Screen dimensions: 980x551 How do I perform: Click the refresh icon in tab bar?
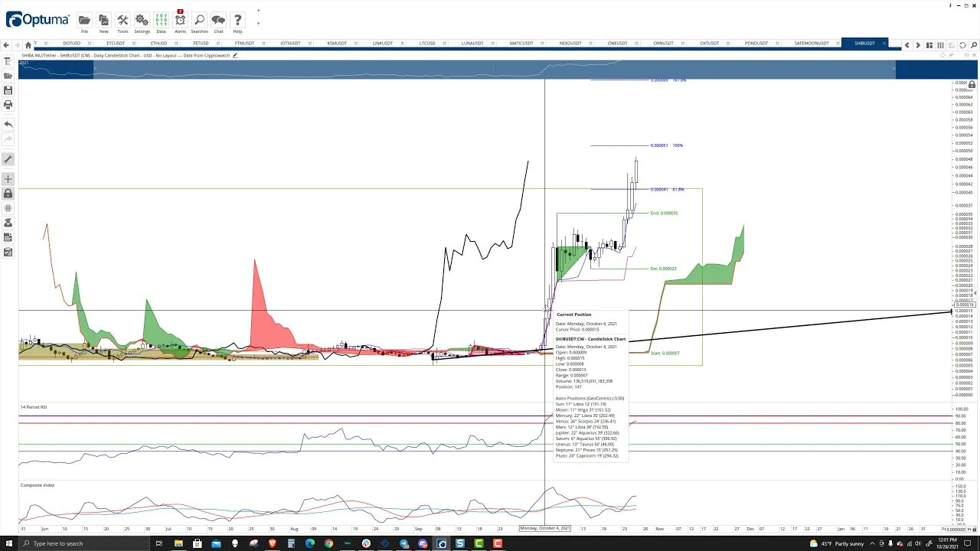click(962, 45)
